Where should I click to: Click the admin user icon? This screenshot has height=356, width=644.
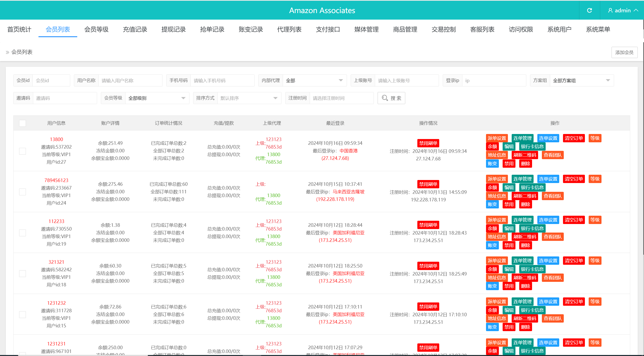point(610,10)
